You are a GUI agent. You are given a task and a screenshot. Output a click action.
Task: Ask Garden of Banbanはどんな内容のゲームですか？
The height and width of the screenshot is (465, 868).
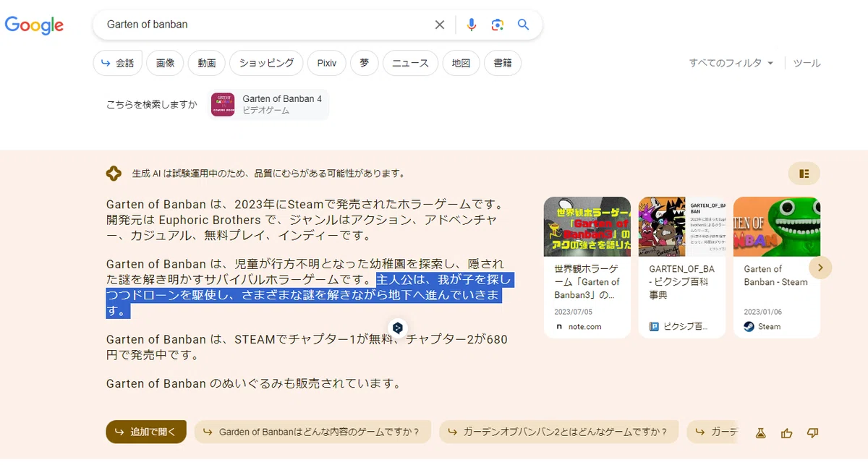[312, 432]
